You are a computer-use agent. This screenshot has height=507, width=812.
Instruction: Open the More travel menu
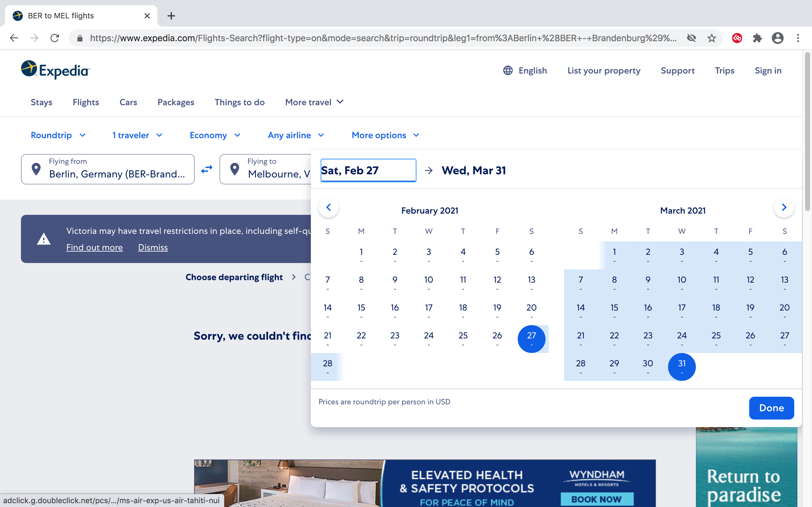(314, 102)
